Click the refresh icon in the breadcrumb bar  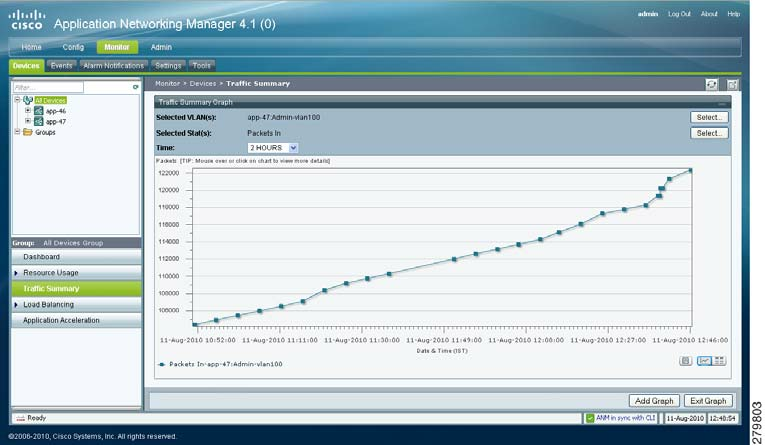click(x=712, y=85)
